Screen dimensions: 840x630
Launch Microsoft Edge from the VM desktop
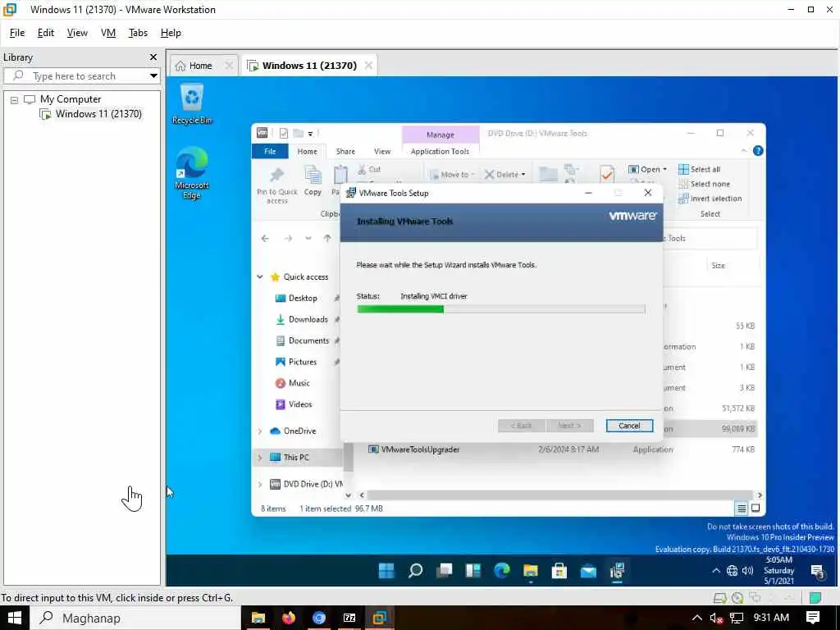192,172
